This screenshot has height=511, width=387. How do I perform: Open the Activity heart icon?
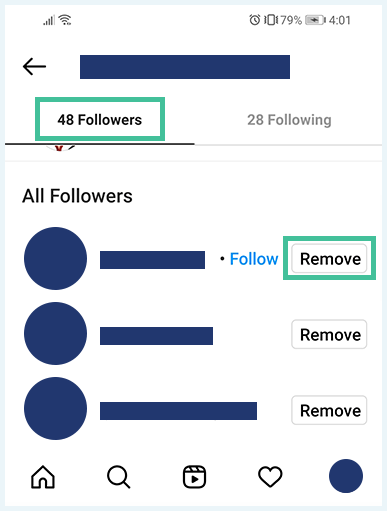(270, 477)
